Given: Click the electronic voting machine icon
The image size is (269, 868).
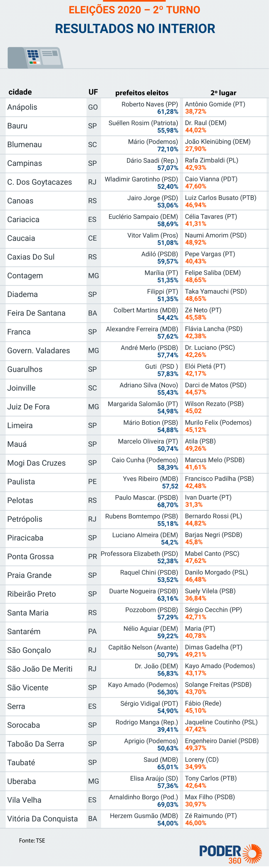Looking at the screenshot, I should 35,58.
